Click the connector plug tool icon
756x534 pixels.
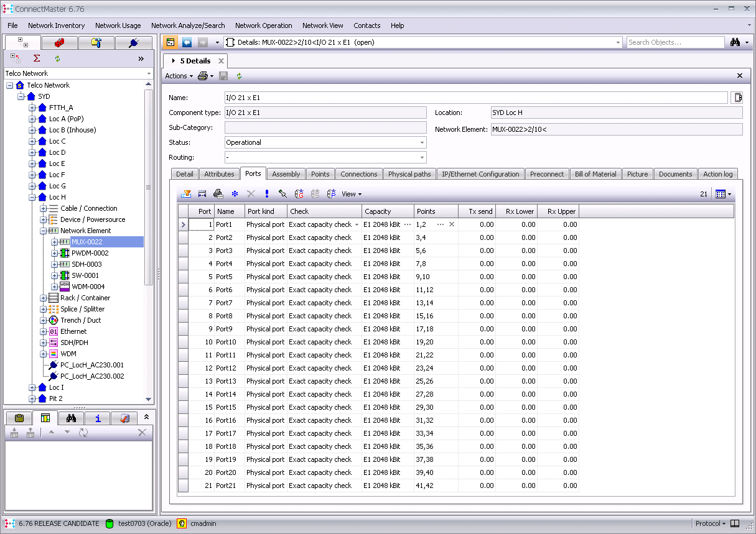click(283, 194)
